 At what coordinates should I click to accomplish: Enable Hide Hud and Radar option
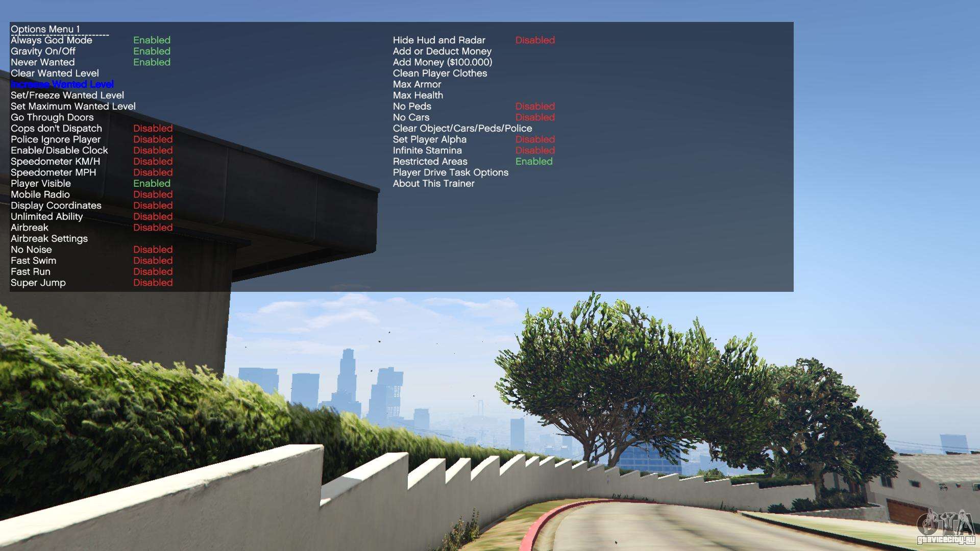tap(438, 40)
